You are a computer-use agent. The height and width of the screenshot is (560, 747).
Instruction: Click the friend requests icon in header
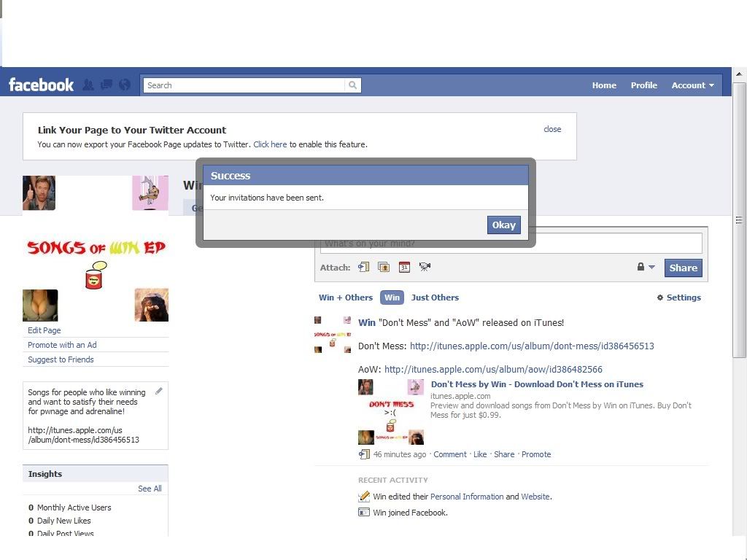[x=88, y=85]
